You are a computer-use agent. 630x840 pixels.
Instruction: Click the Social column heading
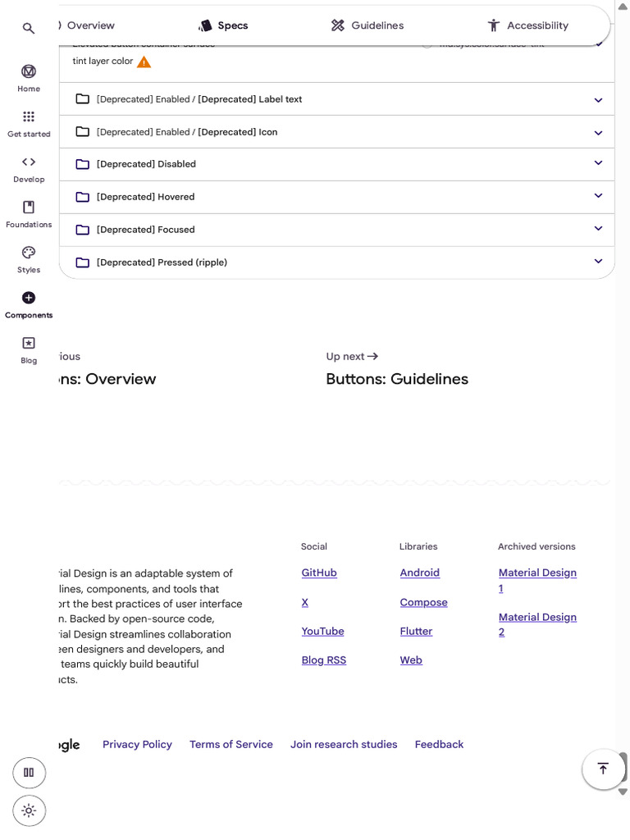pyautogui.click(x=314, y=546)
